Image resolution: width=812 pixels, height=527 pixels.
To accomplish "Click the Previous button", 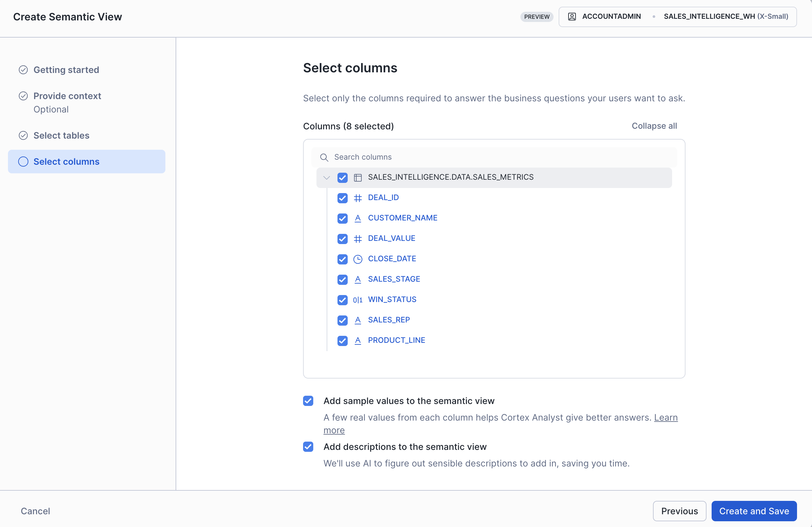I will pos(679,511).
